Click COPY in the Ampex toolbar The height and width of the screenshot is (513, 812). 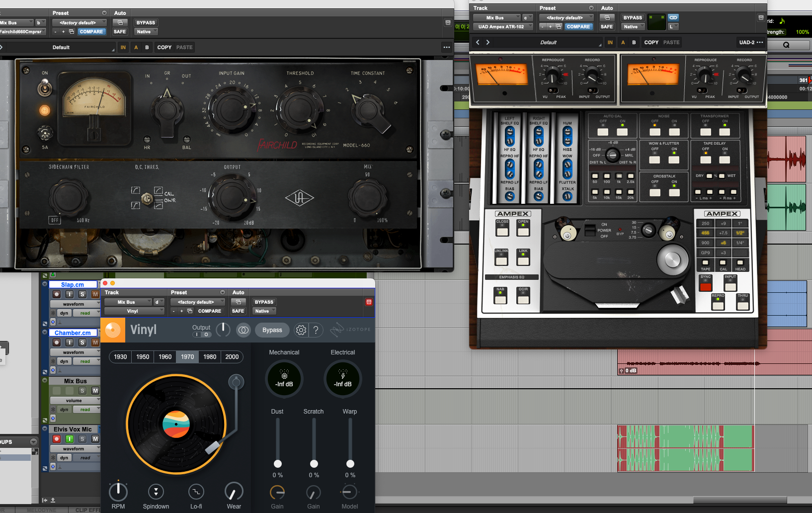click(x=651, y=42)
